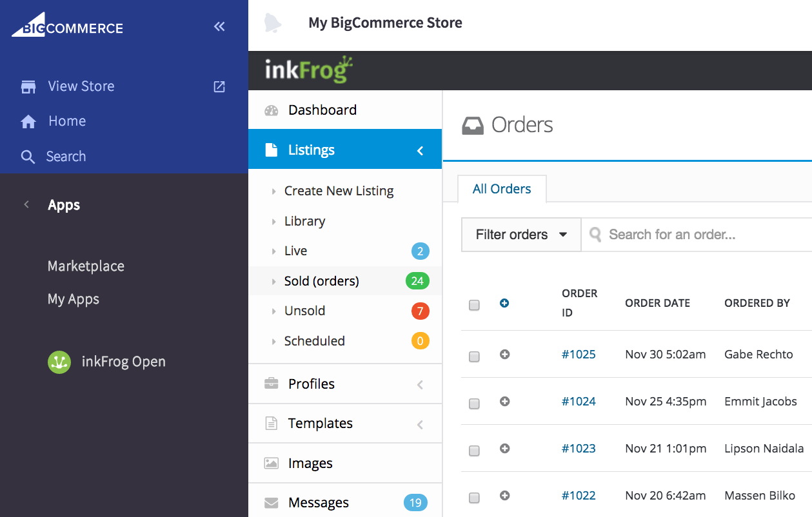Open My Apps in sidebar
This screenshot has height=517, width=812.
click(74, 299)
